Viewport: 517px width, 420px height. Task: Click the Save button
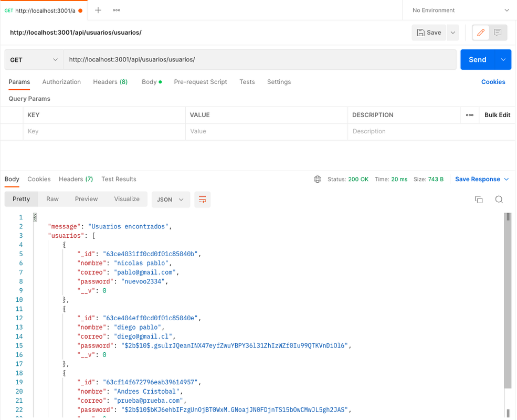coord(429,33)
